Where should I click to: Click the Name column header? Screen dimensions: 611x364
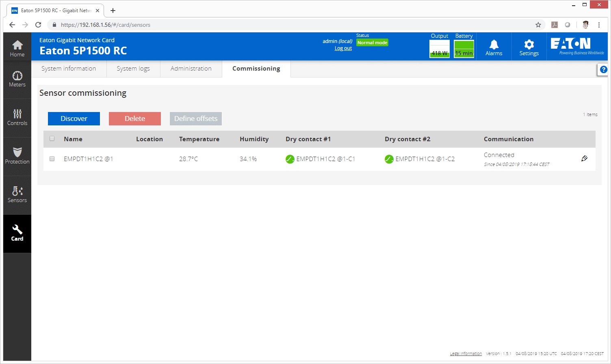(x=73, y=139)
